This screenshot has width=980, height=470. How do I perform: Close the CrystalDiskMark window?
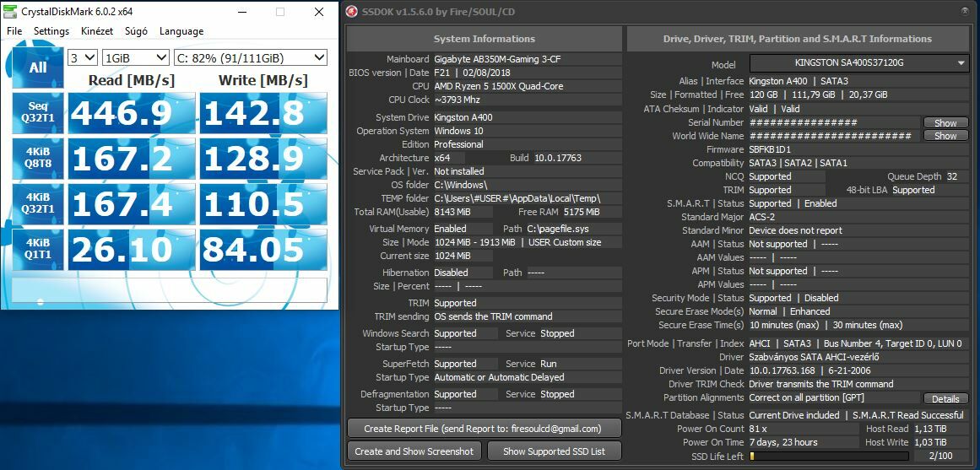coord(319,12)
